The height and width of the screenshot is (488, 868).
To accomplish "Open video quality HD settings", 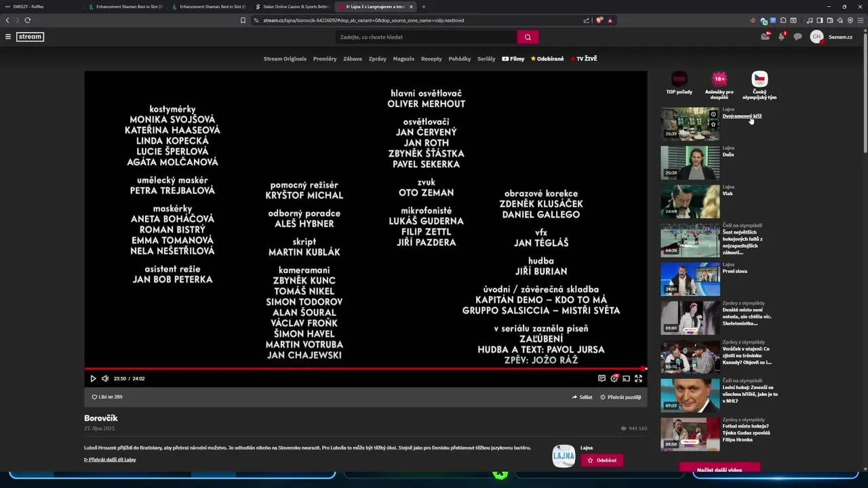I will 614,379.
